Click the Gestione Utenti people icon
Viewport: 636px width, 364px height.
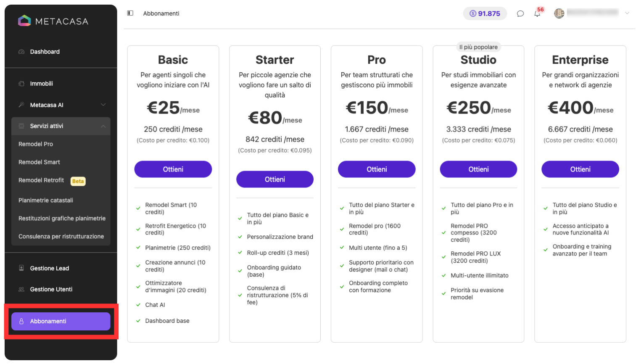21,289
